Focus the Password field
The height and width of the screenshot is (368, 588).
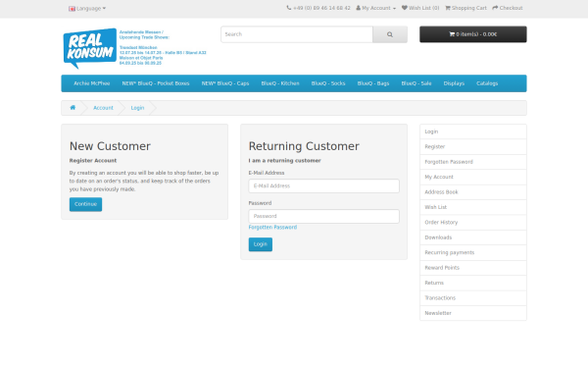point(324,216)
